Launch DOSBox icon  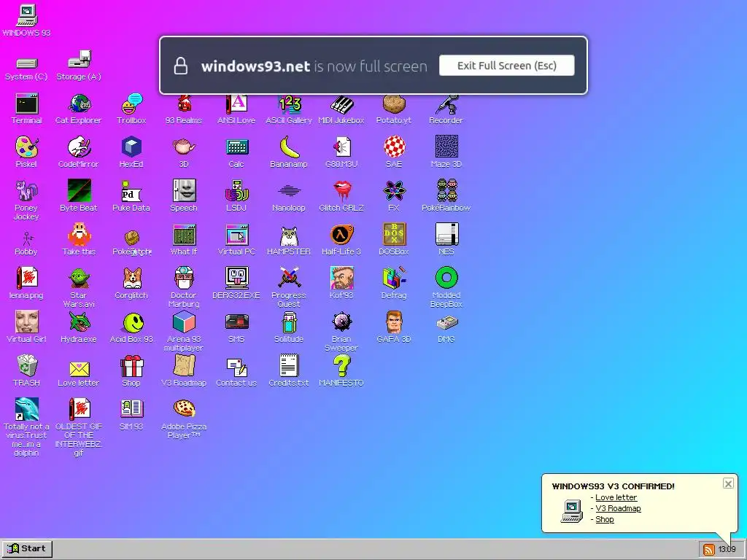click(x=394, y=235)
